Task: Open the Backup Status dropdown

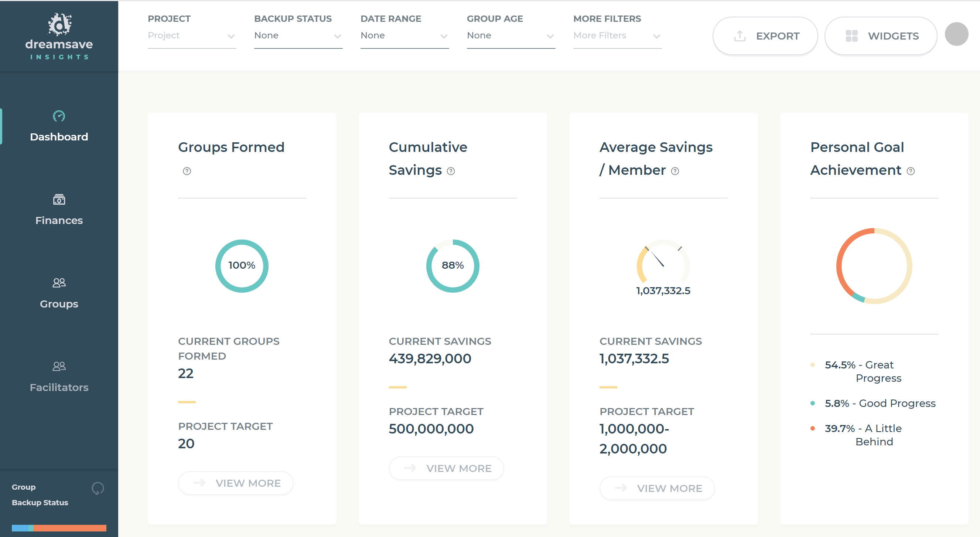Action: click(298, 36)
